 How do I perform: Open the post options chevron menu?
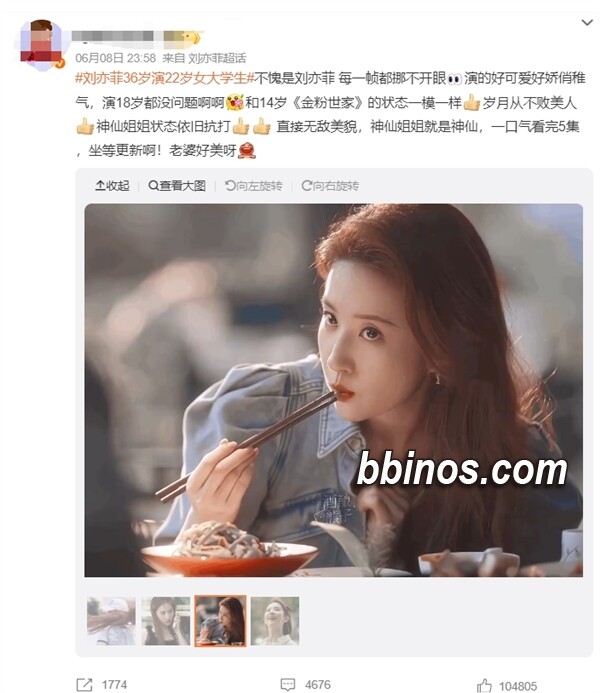(x=587, y=22)
